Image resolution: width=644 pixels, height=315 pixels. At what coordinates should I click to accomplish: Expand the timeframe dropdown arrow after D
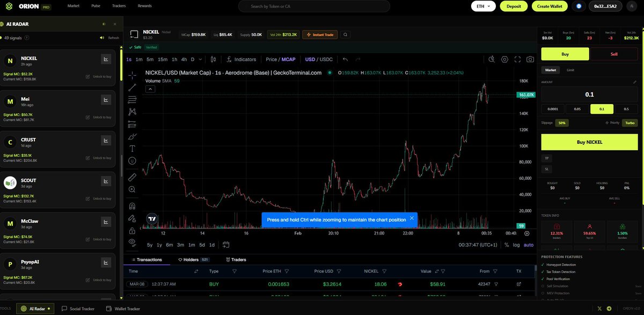200,59
